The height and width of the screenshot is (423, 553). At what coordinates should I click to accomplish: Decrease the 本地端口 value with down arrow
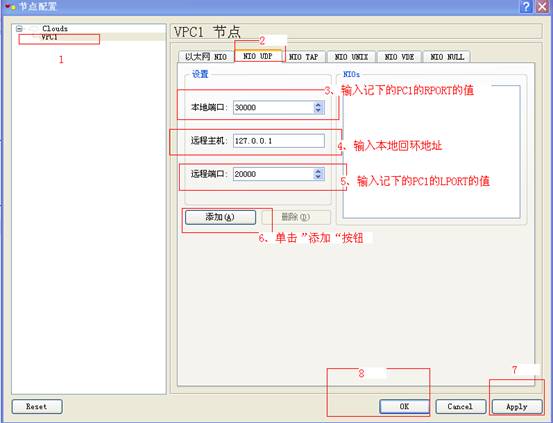(318, 110)
